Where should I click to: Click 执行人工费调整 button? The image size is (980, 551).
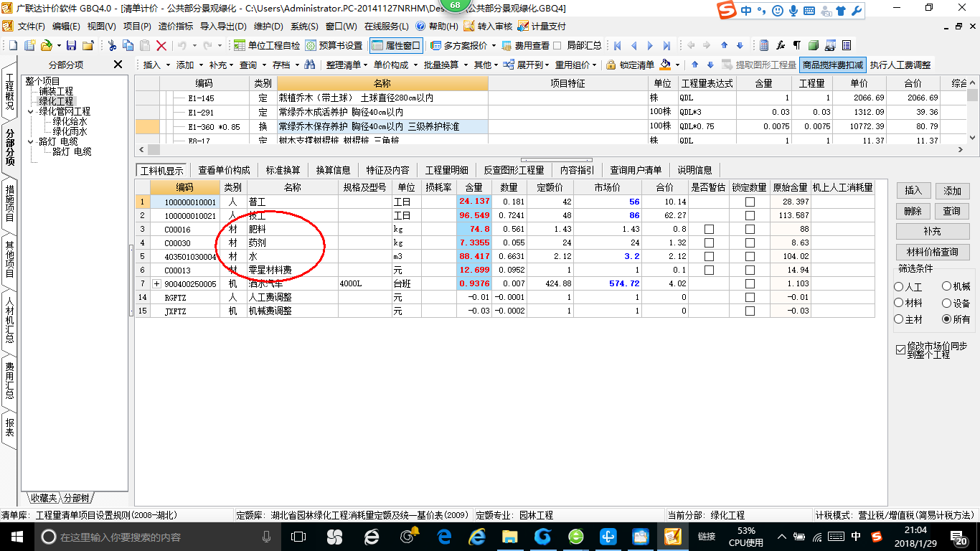tap(900, 65)
